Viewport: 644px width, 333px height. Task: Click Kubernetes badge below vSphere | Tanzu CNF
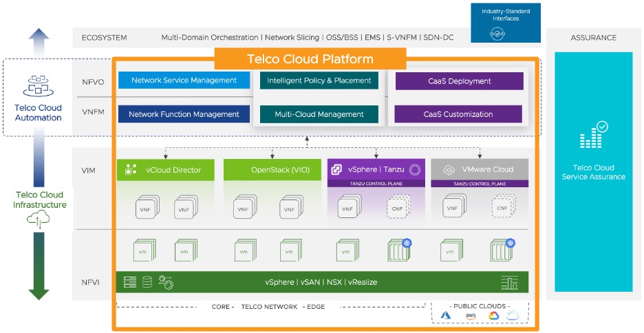(x=407, y=243)
